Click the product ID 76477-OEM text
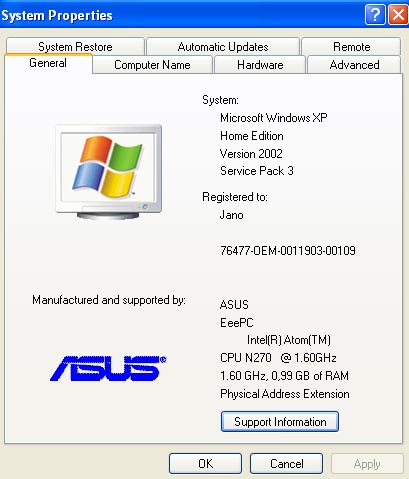This screenshot has width=409, height=479. click(288, 250)
